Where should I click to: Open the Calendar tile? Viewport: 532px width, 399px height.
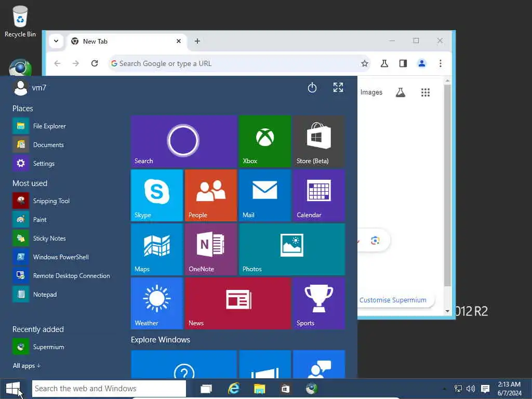(x=319, y=195)
